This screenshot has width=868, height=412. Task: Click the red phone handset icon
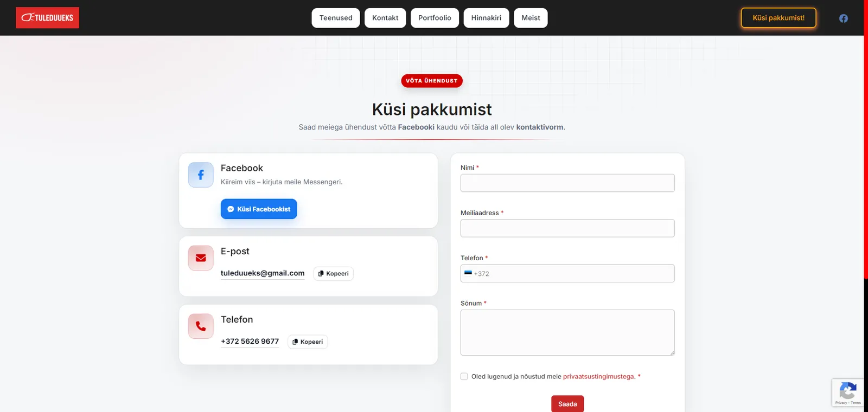click(x=201, y=326)
